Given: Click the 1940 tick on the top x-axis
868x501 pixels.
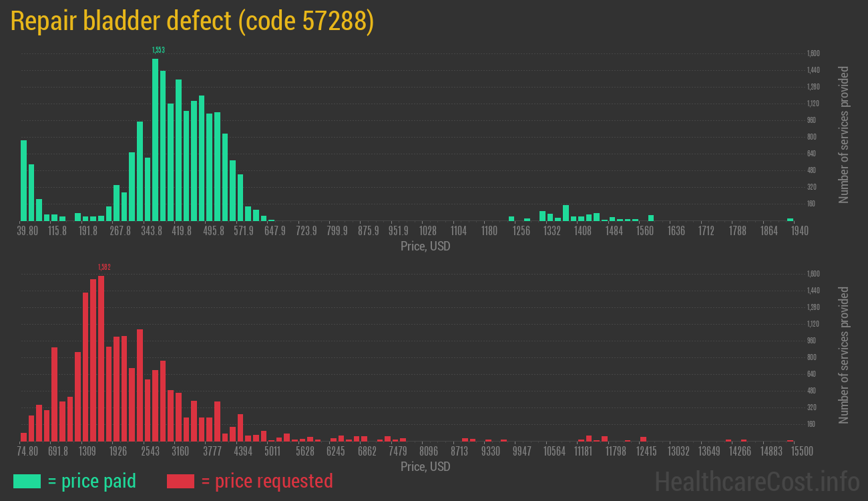Looking at the screenshot, I should pyautogui.click(x=799, y=231).
